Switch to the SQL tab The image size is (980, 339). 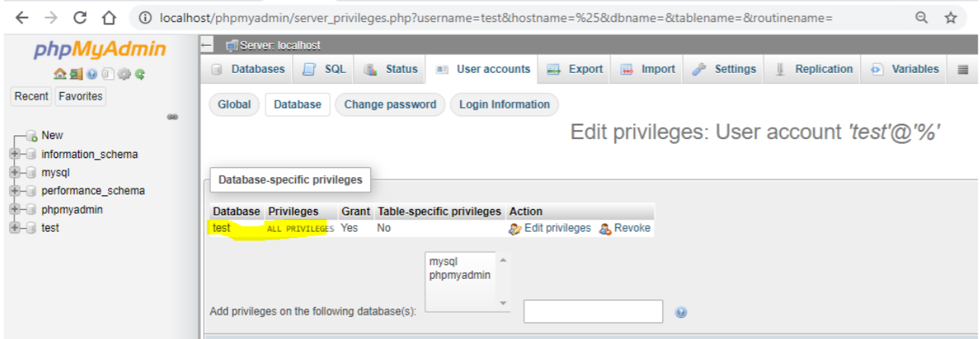pyautogui.click(x=325, y=69)
